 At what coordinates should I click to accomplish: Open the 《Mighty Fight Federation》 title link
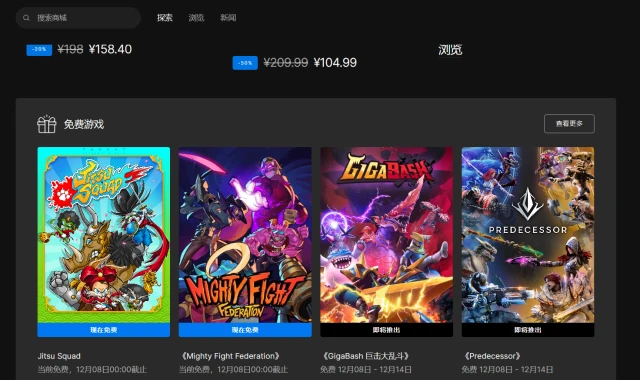pos(230,356)
